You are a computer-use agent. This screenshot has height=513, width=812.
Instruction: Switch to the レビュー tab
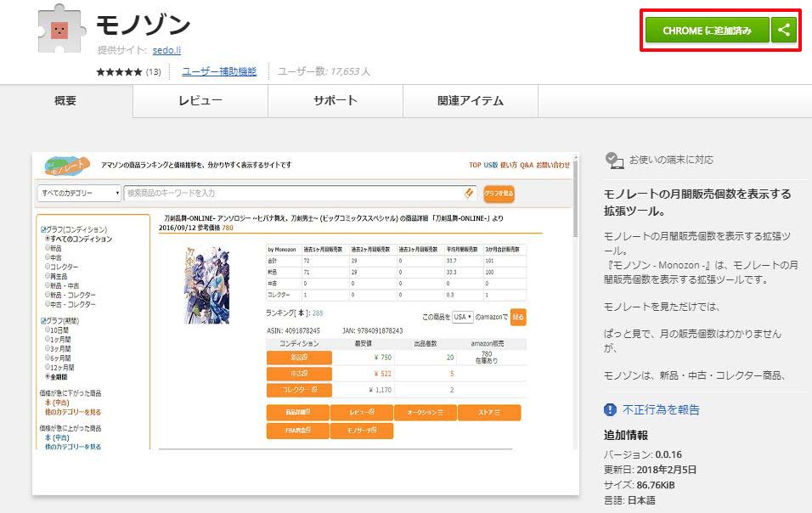pyautogui.click(x=200, y=100)
